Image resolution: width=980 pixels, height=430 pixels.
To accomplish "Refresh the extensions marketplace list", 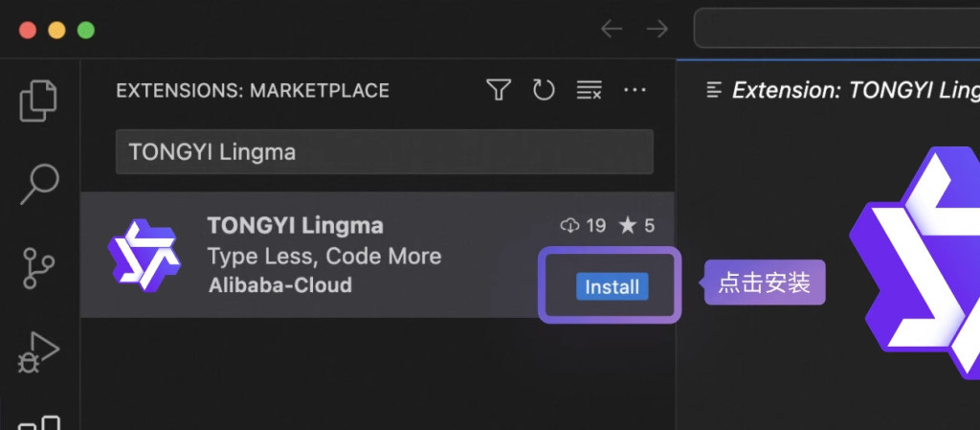I will (544, 90).
